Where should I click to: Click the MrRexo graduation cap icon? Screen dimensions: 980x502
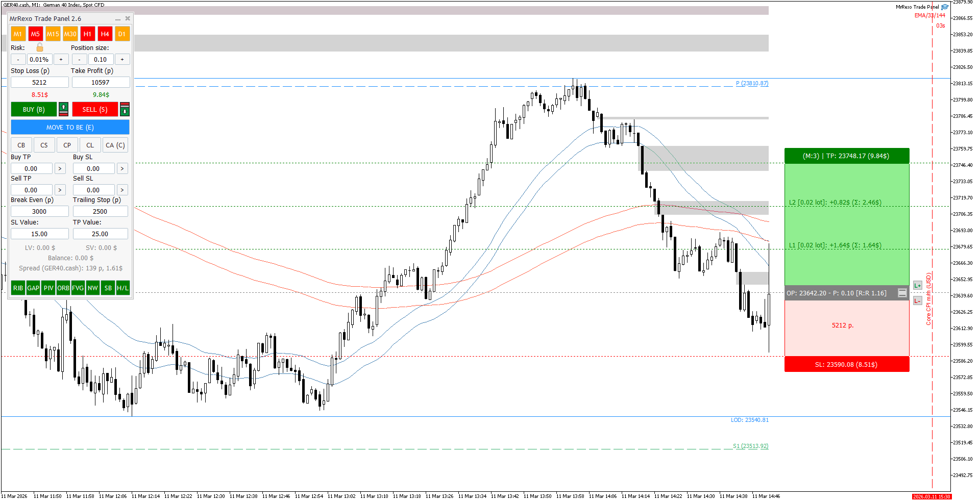(x=945, y=7)
